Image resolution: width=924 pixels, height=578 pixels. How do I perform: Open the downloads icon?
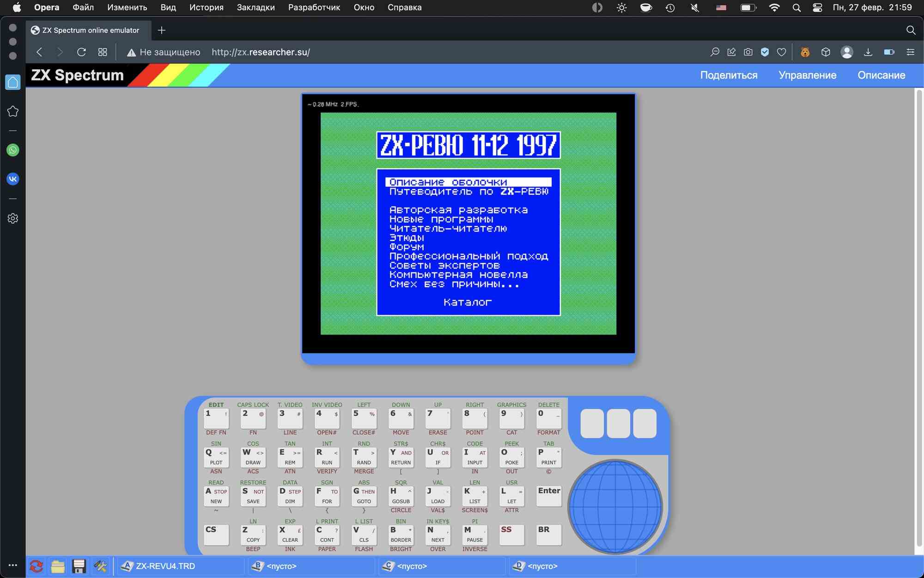(868, 52)
